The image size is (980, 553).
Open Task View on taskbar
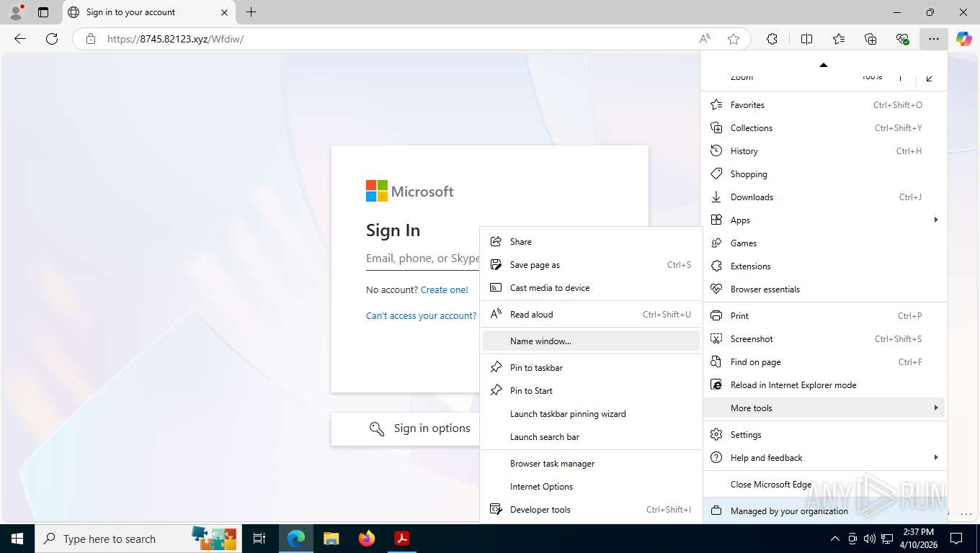coord(259,539)
